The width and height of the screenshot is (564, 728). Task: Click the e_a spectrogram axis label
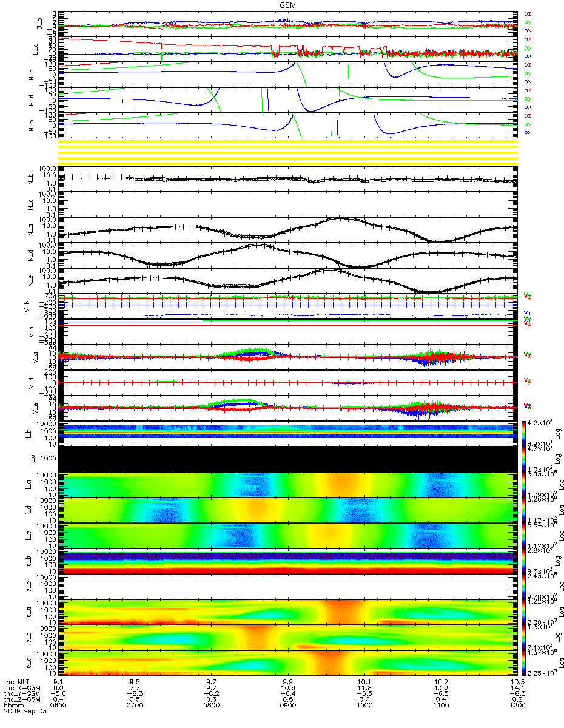(29, 612)
